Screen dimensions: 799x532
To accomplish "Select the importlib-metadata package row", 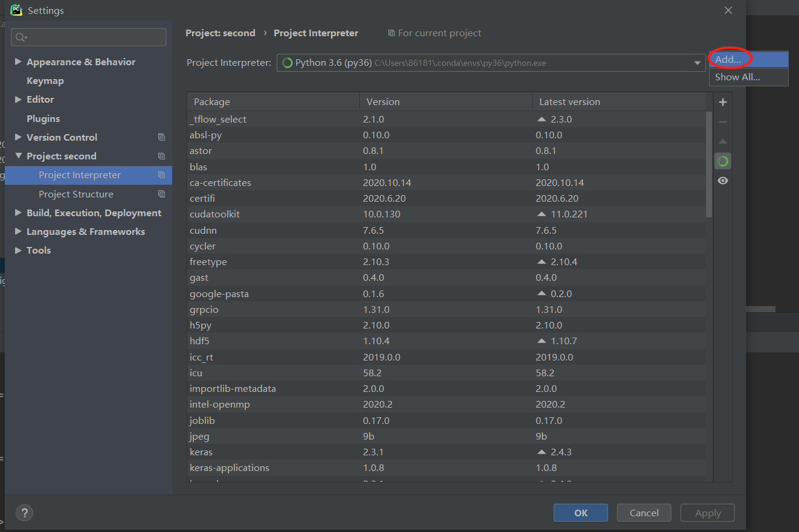I will click(447, 389).
